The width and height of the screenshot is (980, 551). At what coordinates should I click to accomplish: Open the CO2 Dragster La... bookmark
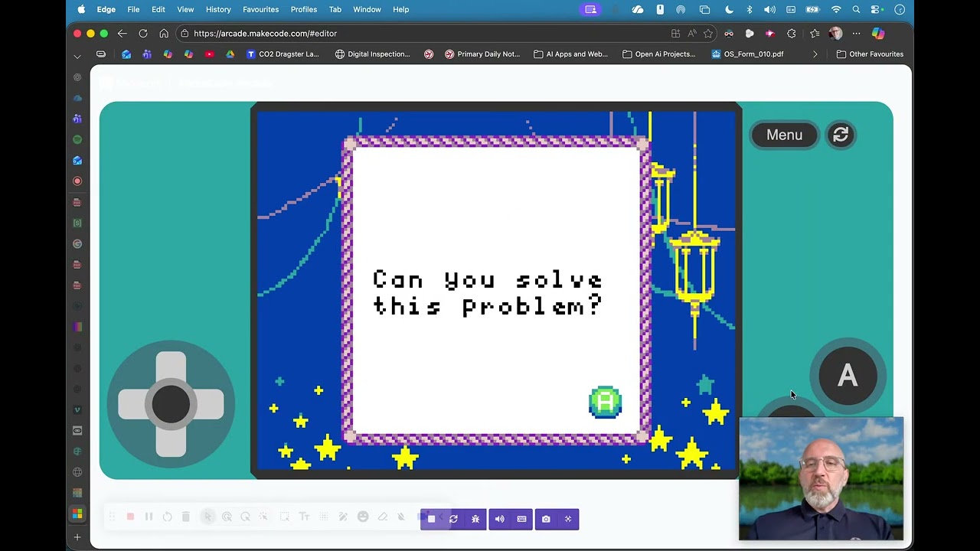(283, 54)
